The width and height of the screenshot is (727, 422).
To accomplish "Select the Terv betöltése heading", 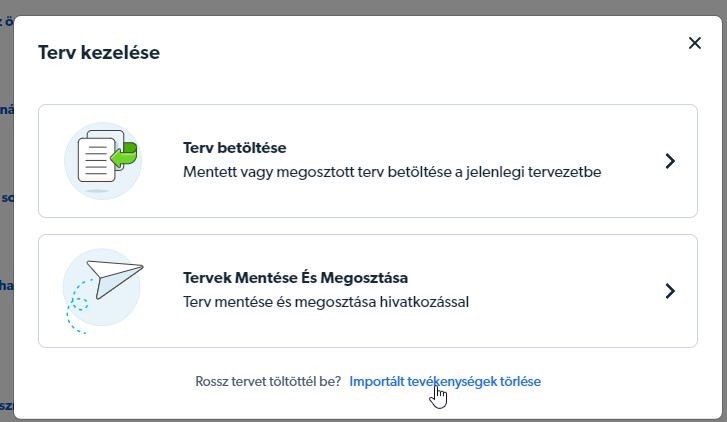I will tap(235, 147).
